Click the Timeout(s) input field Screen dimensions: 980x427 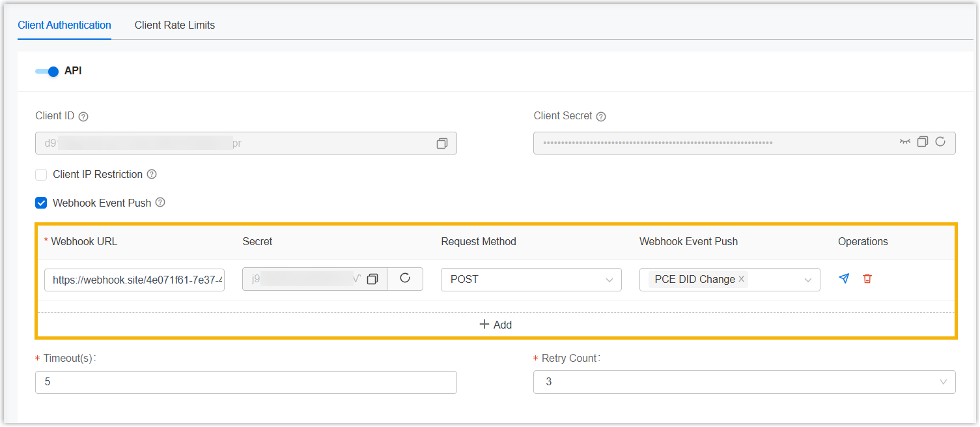245,382
